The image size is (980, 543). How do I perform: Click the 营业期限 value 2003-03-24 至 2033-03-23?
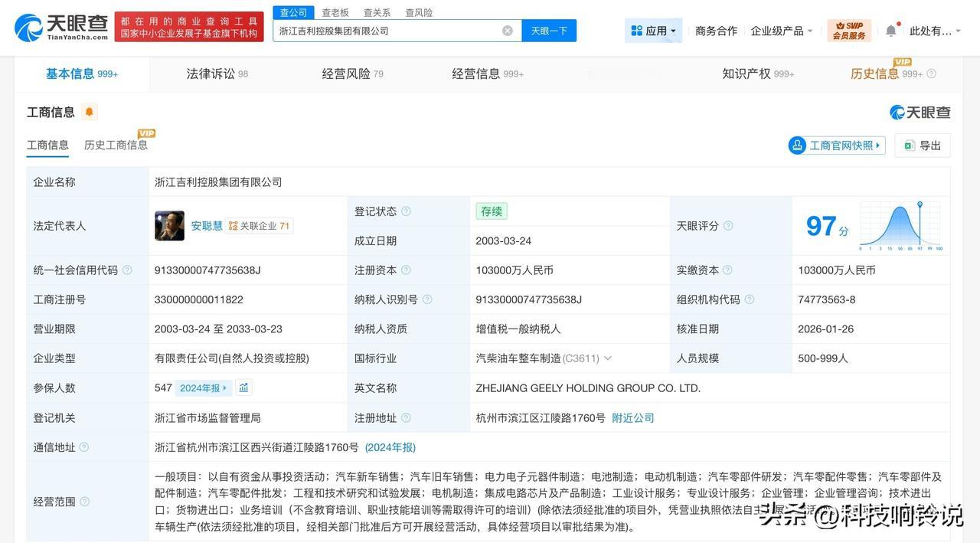218,329
